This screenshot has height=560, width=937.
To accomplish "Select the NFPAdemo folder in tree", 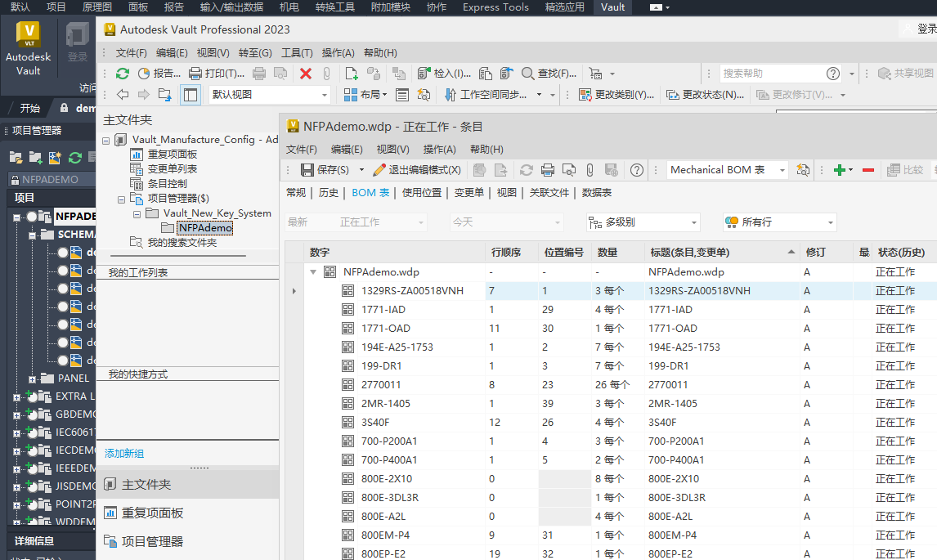I will pyautogui.click(x=205, y=228).
